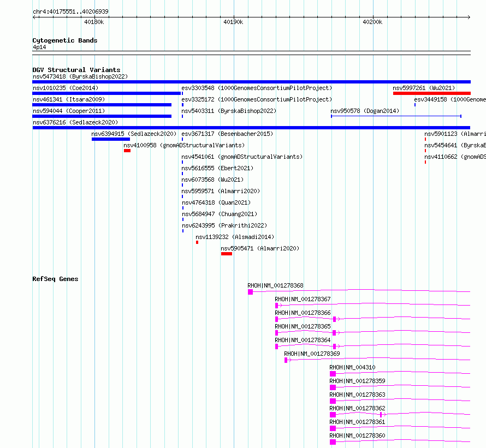Click the chr4:40175551..40206939 coordinate text
The image size is (486, 448).
coord(70,12)
